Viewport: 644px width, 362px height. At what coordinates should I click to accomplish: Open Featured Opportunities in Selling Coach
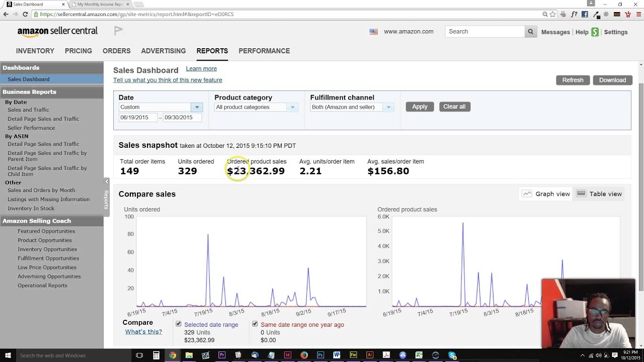click(46, 231)
